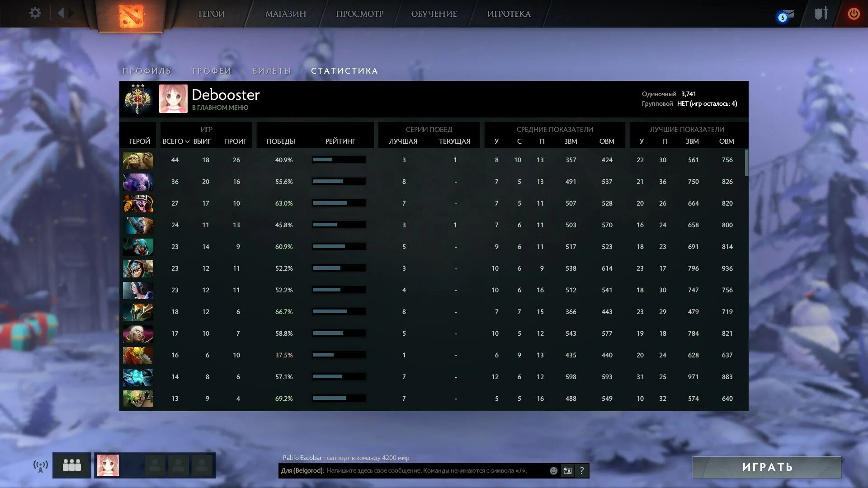Sort by the ВЫИГ column header

pyautogui.click(x=202, y=141)
